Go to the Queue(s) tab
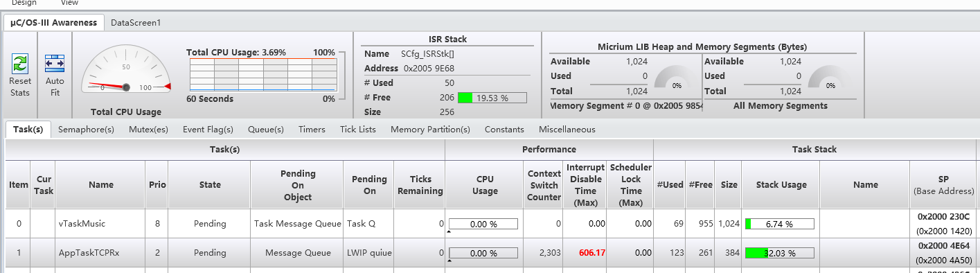 (x=266, y=130)
